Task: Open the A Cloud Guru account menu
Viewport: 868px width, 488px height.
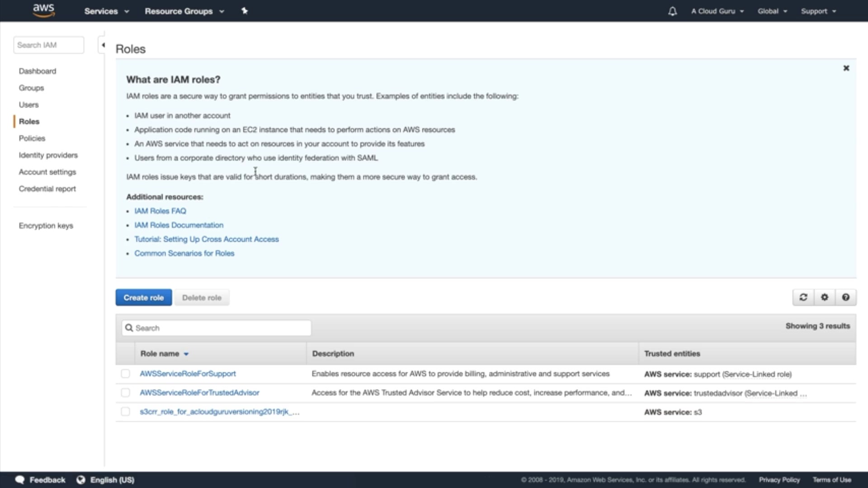Action: 717,11
